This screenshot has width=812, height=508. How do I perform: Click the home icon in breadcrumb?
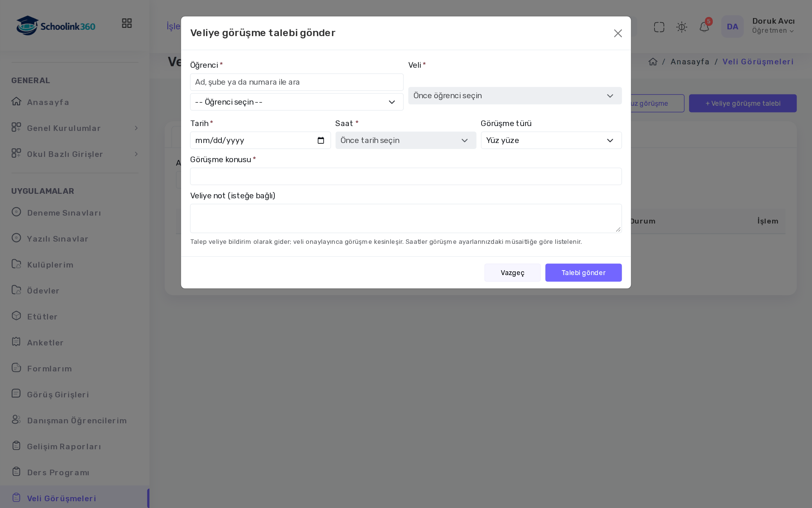653,62
